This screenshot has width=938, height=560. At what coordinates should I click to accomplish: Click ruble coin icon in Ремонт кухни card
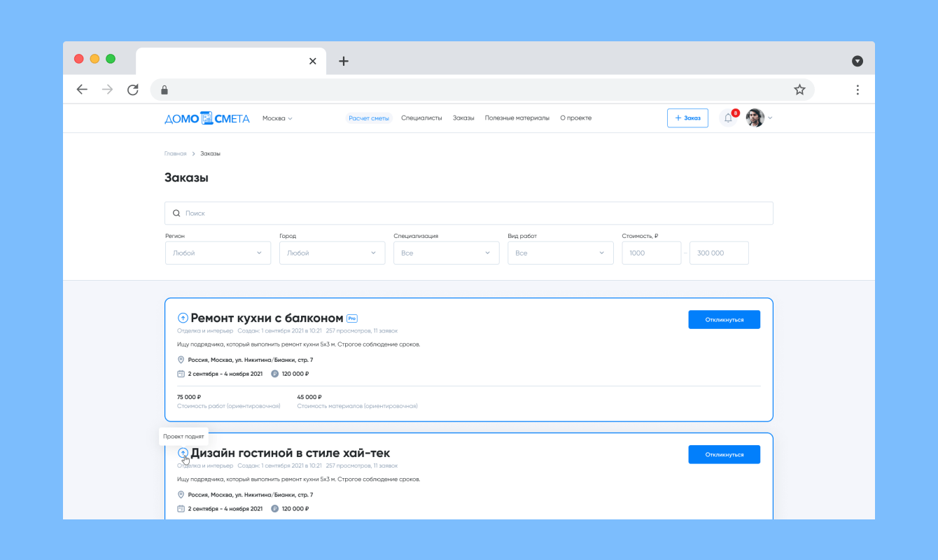pyautogui.click(x=274, y=374)
